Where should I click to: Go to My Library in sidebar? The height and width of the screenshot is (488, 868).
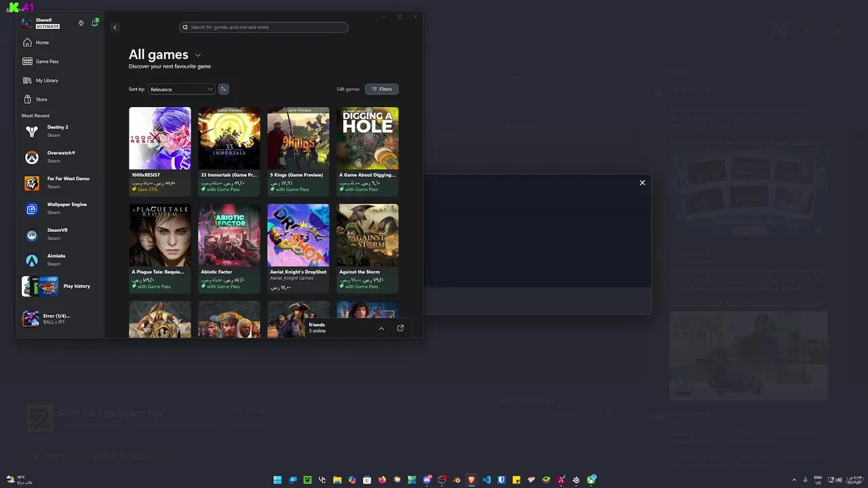pyautogui.click(x=41, y=81)
